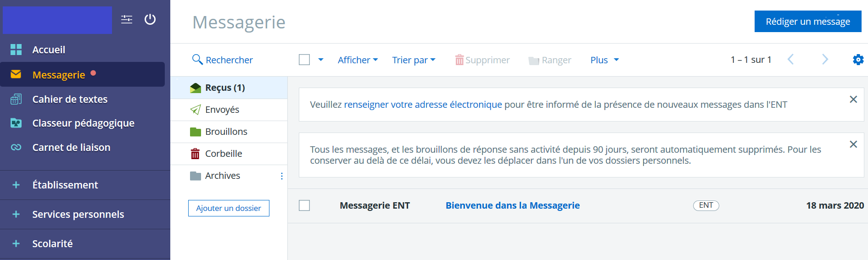868x260 pixels.
Task: Open Cahier de textes in sidebar
Action: 70,99
